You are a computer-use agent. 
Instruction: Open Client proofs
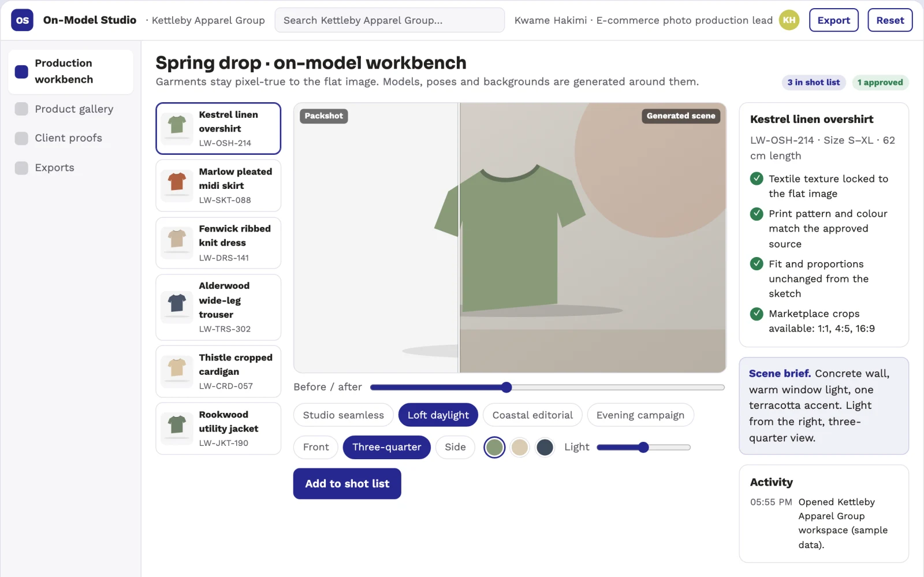point(71,138)
